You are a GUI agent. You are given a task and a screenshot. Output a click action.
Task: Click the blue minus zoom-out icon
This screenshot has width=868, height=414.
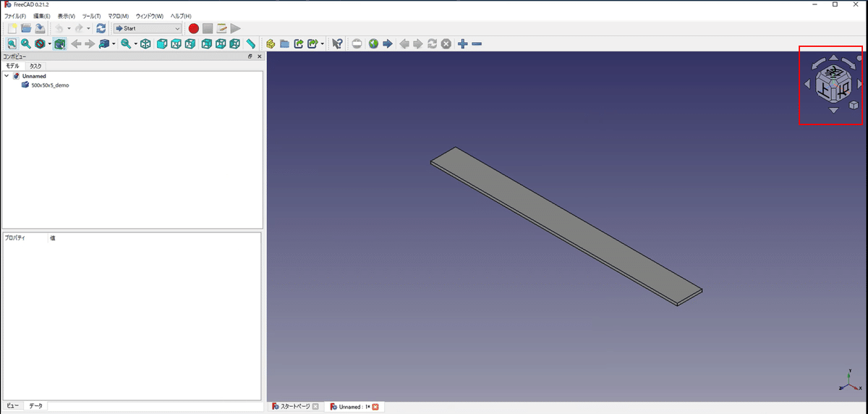point(477,44)
